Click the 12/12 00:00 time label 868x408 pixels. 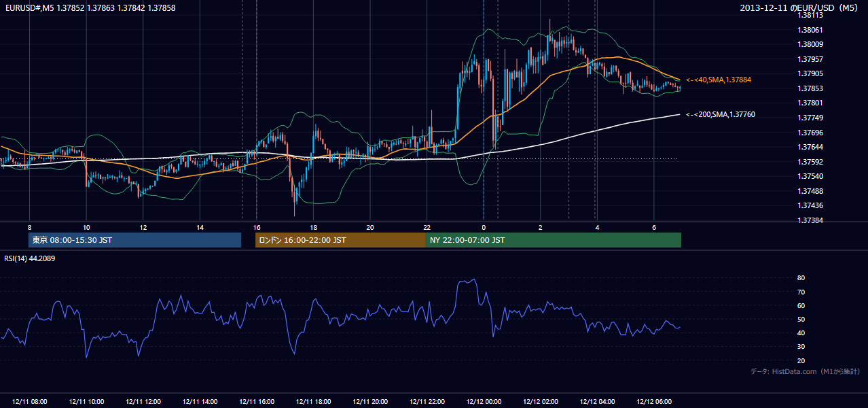[484, 402]
